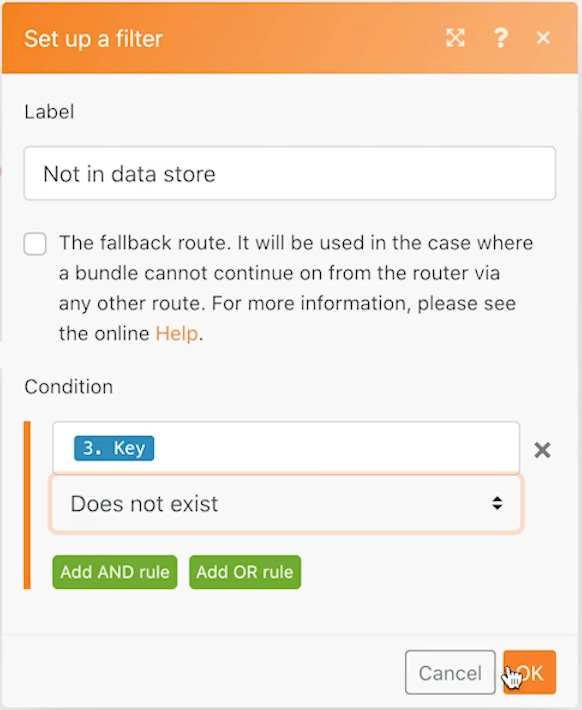582x710 pixels.
Task: Add an OR rule
Action: (245, 572)
